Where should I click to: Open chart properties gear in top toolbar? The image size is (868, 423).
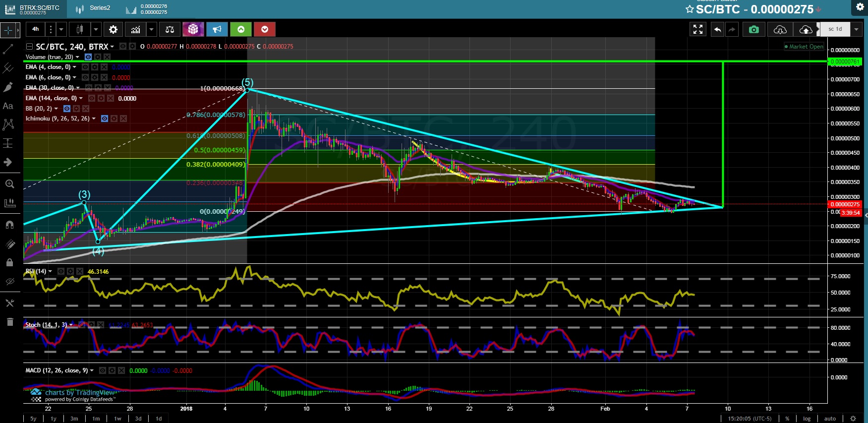coord(113,29)
